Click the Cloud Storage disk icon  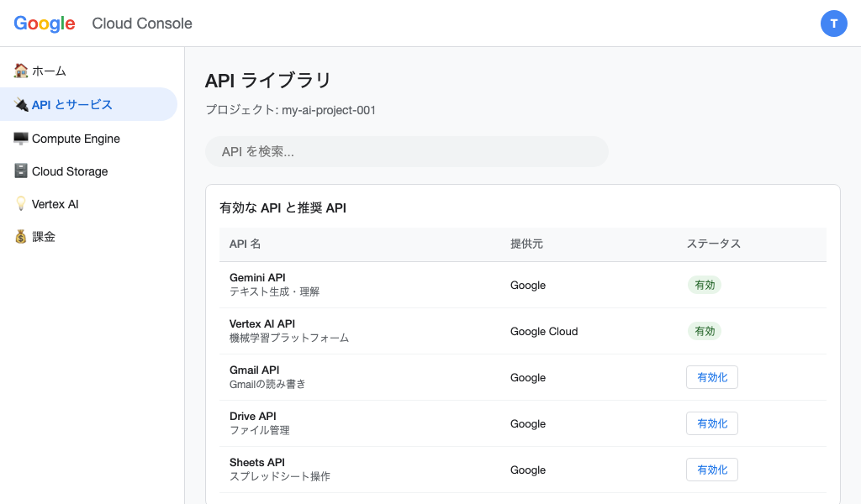point(21,171)
